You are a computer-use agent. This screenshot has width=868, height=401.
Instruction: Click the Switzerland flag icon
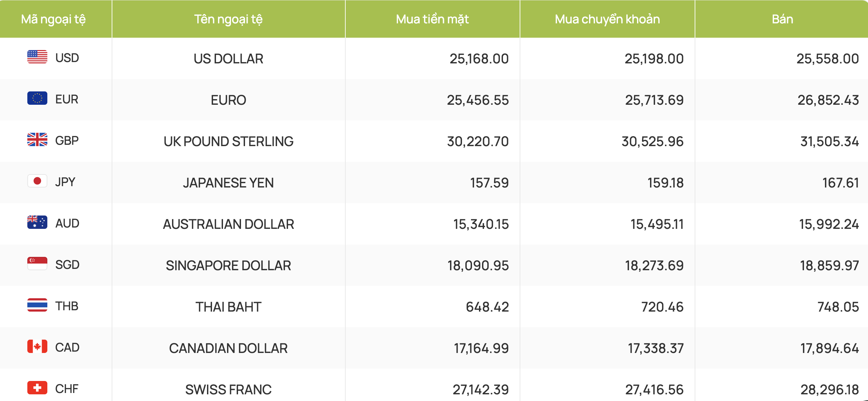[x=37, y=388]
